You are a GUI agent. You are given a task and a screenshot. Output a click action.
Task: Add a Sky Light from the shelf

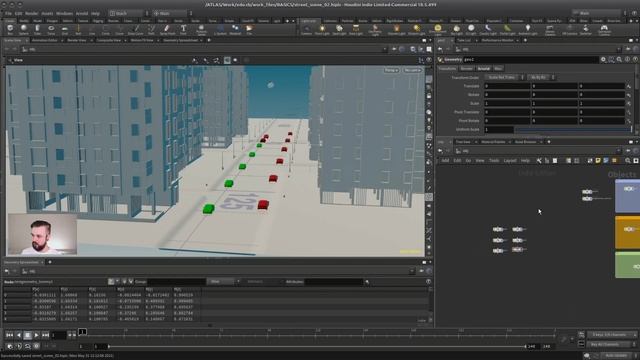457,29
